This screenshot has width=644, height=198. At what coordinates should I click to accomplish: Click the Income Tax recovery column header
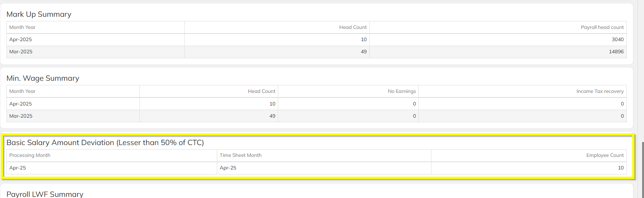click(x=600, y=91)
